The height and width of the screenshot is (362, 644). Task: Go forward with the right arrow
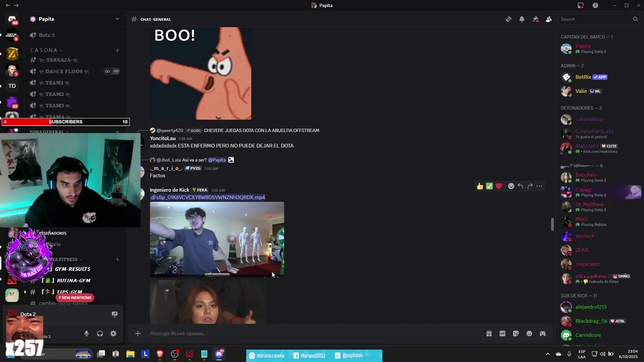(x=16, y=5)
